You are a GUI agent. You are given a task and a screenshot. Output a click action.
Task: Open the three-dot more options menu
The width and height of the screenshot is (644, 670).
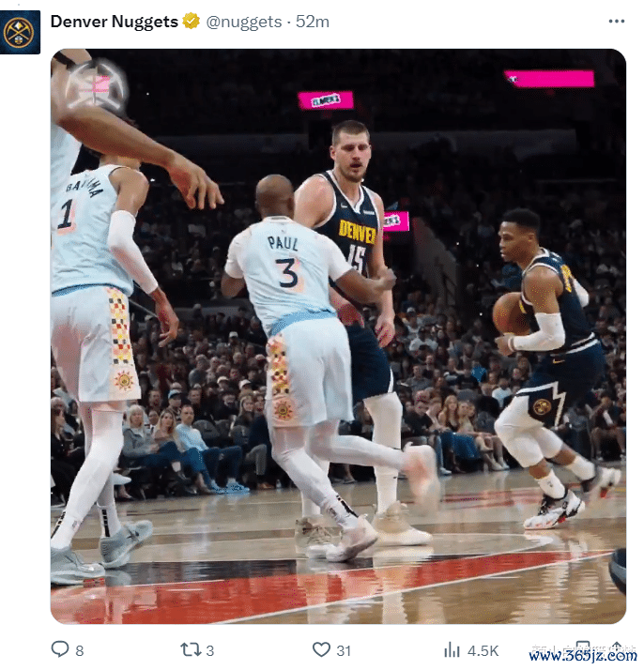click(616, 22)
